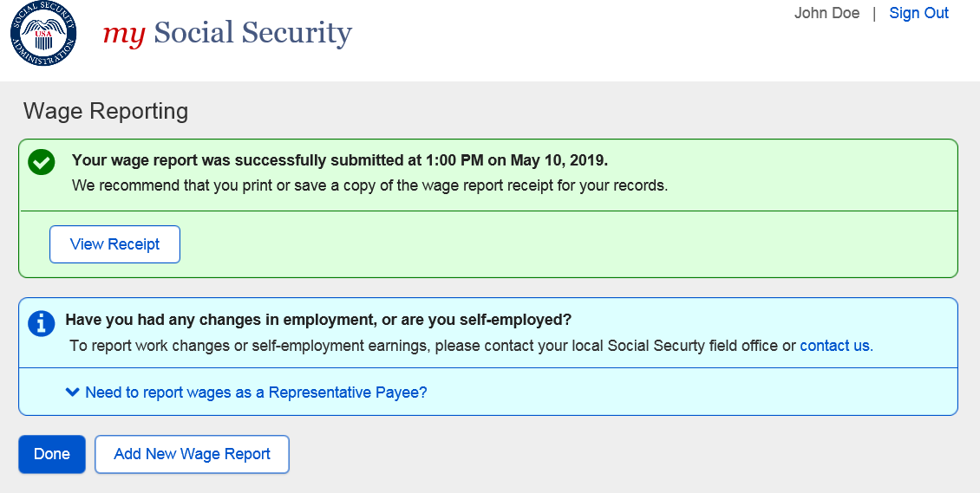This screenshot has height=493, width=980.
Task: Click the Wage Reporting page heading
Action: (106, 111)
